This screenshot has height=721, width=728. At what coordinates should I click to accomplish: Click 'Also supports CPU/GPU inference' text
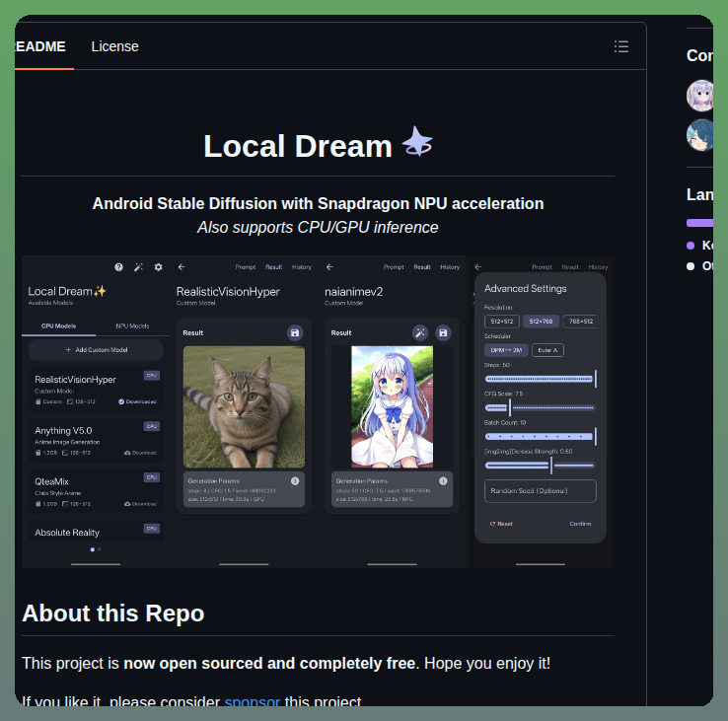click(x=318, y=227)
